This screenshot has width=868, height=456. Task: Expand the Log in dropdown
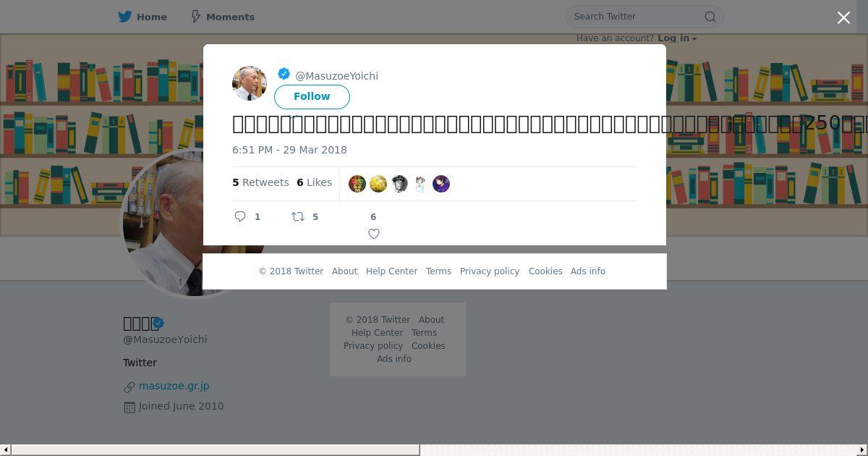[677, 38]
